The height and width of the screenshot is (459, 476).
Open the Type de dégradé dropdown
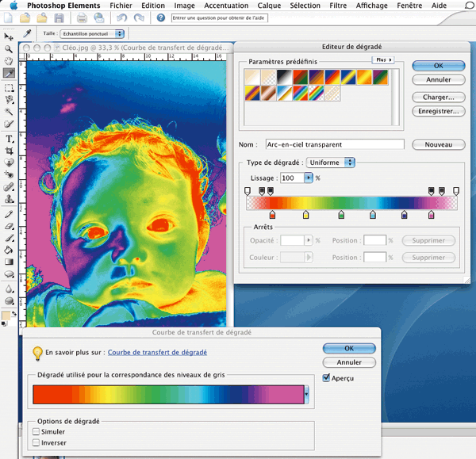coord(331,163)
